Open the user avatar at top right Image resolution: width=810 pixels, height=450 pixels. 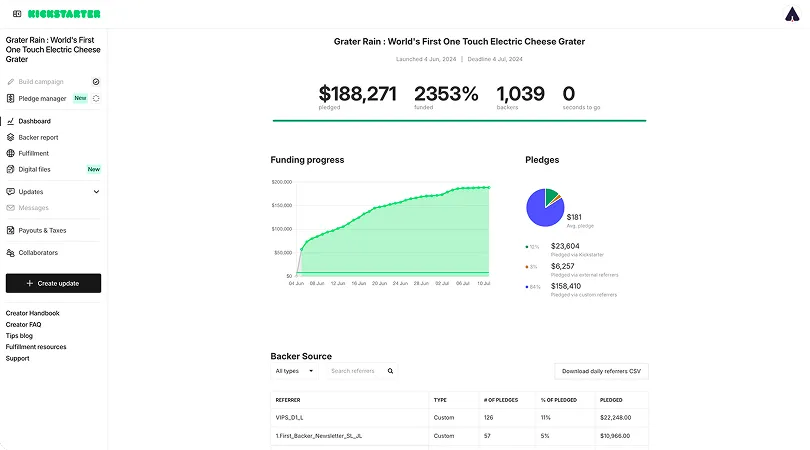point(792,14)
